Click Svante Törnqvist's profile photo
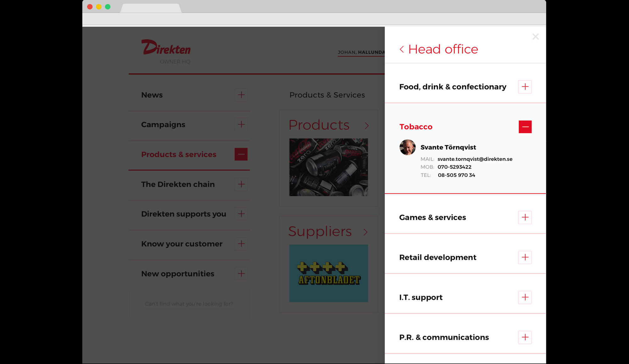Viewport: 629px width, 364px height. (x=407, y=147)
